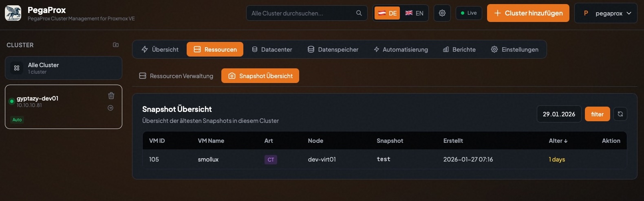Refresh snapshot list with reload icon
The width and height of the screenshot is (644, 201).
(x=620, y=114)
